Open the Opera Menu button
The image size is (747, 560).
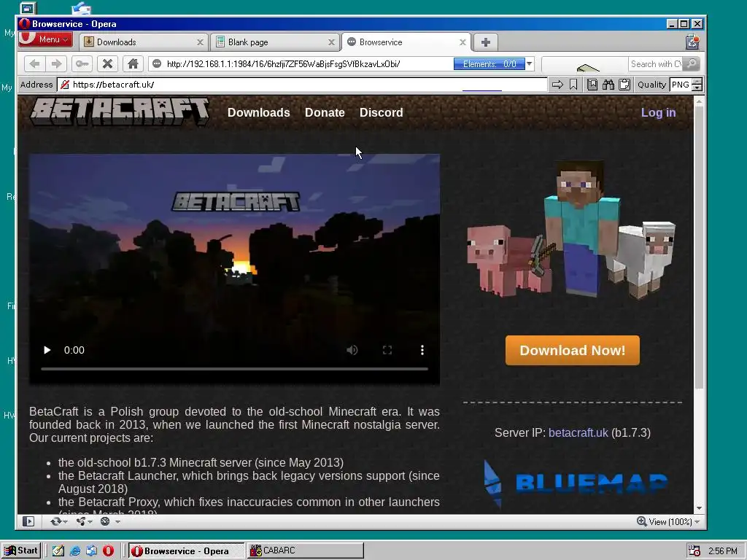coord(46,39)
